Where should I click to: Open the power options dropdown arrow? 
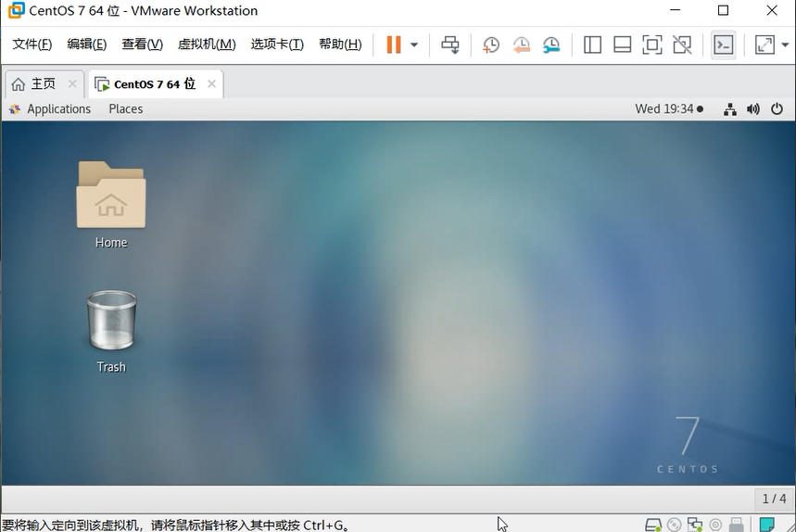[414, 44]
